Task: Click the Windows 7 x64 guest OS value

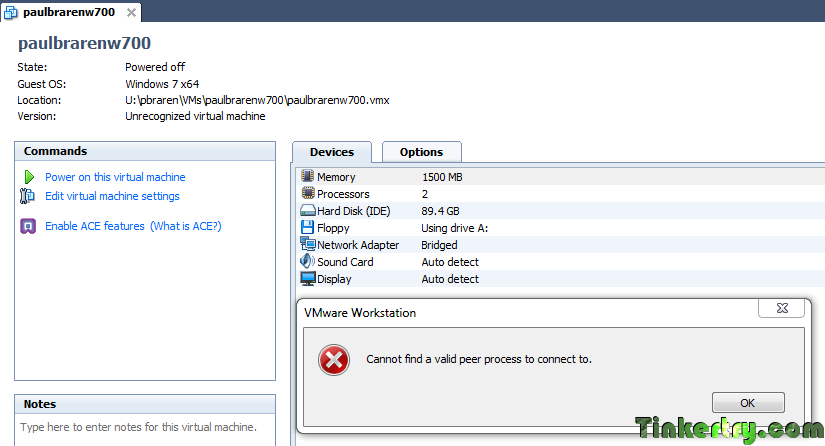Action: (162, 84)
